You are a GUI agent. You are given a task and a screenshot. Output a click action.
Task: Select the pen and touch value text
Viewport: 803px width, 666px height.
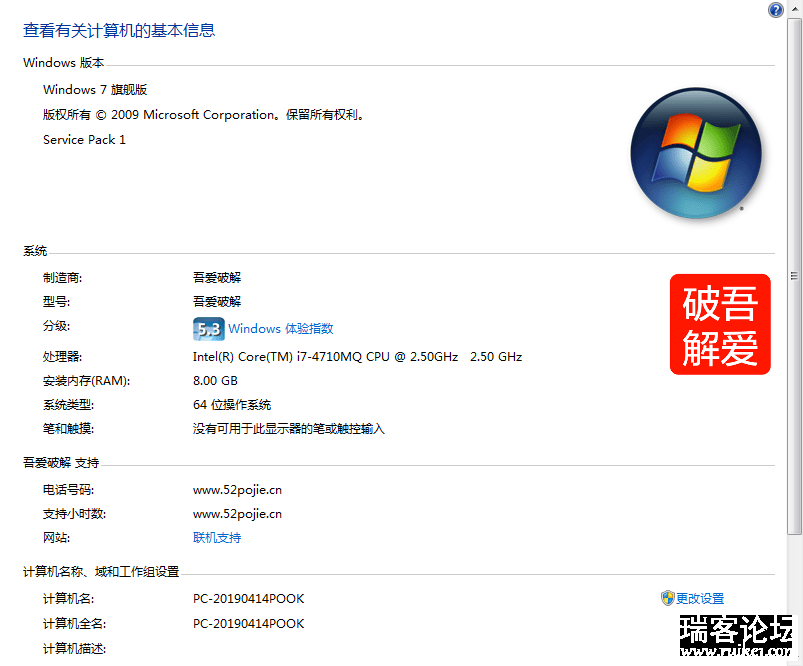point(288,428)
